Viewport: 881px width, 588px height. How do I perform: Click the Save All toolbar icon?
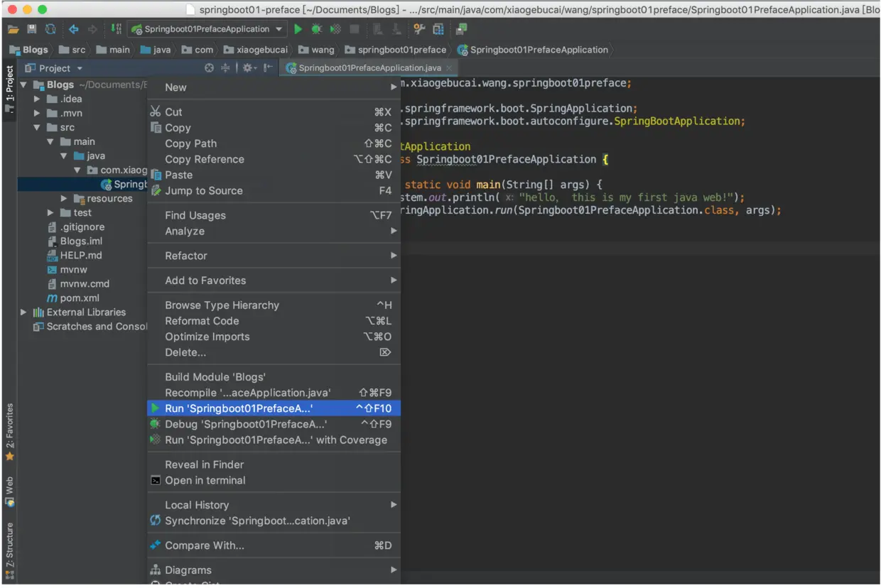31,29
